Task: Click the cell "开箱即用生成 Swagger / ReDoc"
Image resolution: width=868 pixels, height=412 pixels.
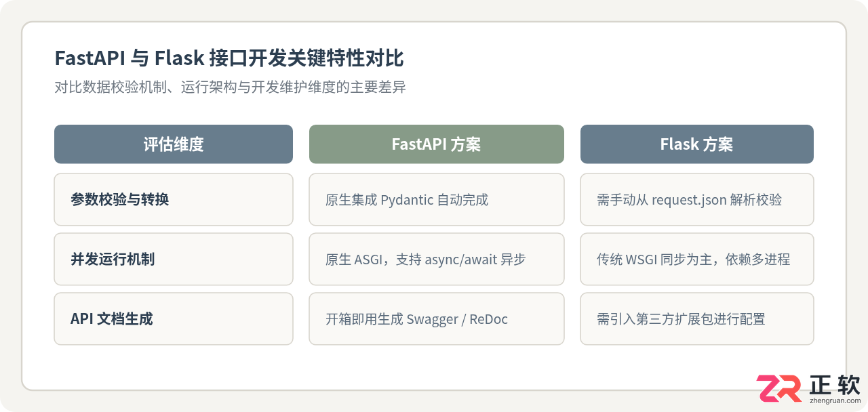Action: (437, 318)
